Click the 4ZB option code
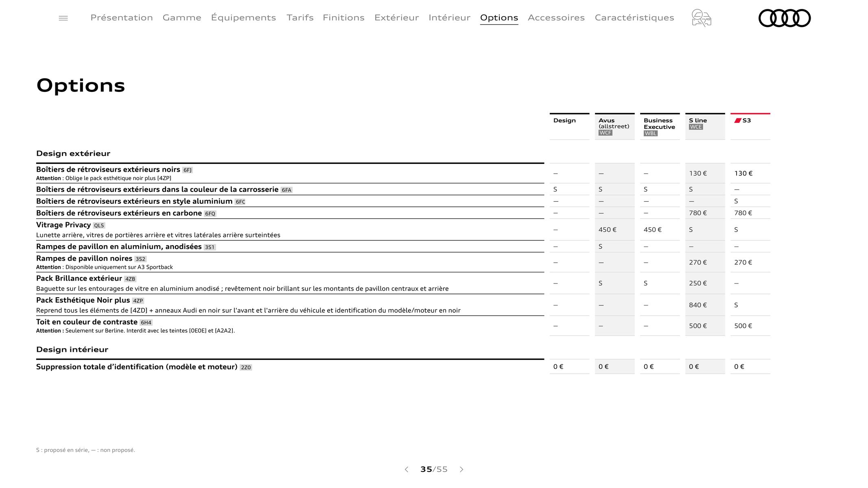Viewport: 868px width, 488px height. 130,279
